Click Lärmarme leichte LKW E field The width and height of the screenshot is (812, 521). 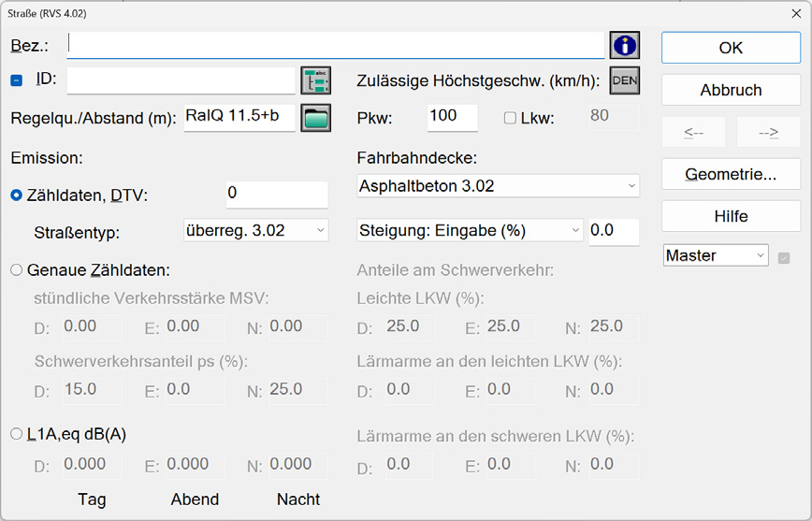pyautogui.click(x=511, y=390)
